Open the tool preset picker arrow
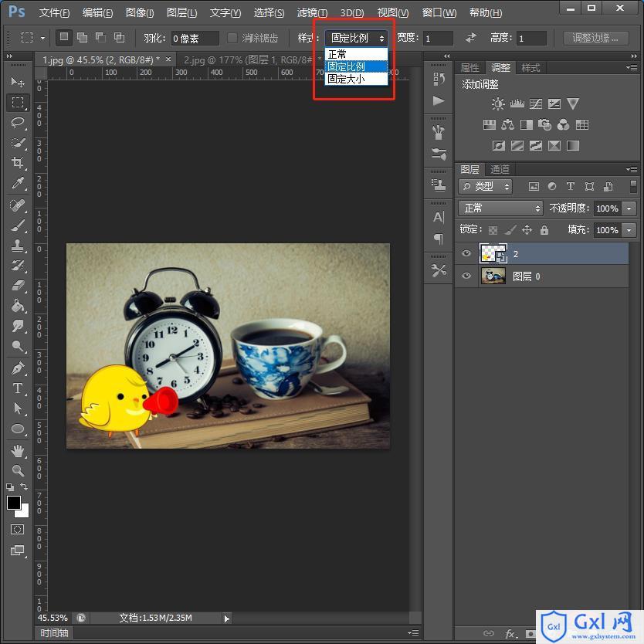644x644 pixels. [42, 38]
